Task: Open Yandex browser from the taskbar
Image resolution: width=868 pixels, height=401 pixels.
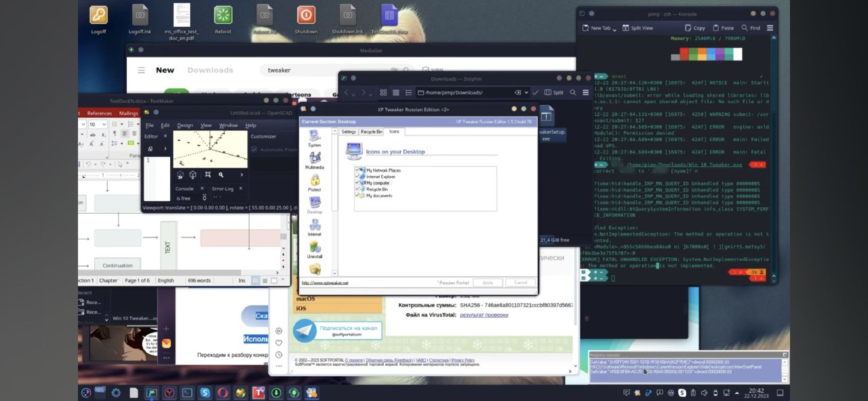Action: pos(169,392)
